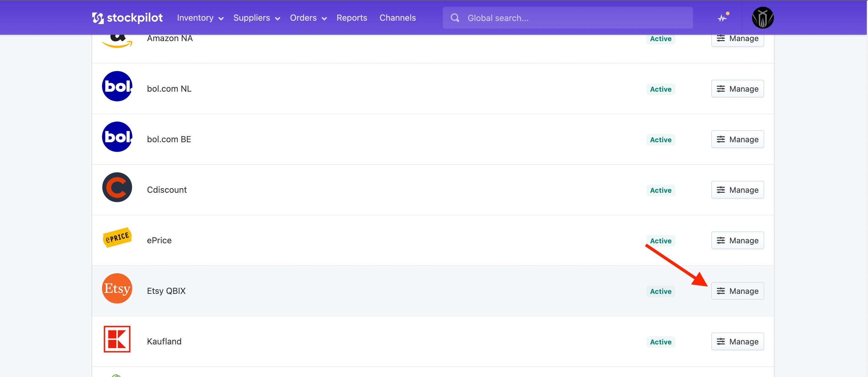This screenshot has width=868, height=377.
Task: Open the user avatar menu
Action: pos(762,18)
